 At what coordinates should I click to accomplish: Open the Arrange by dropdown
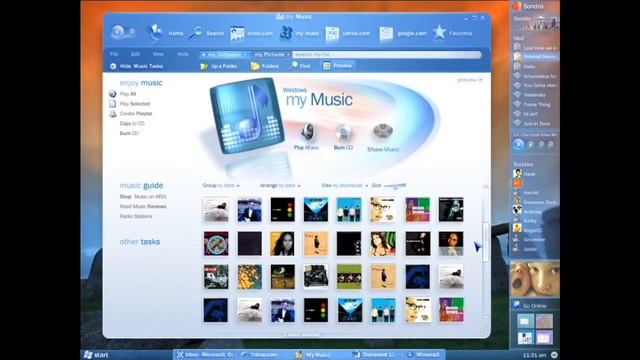click(x=280, y=185)
